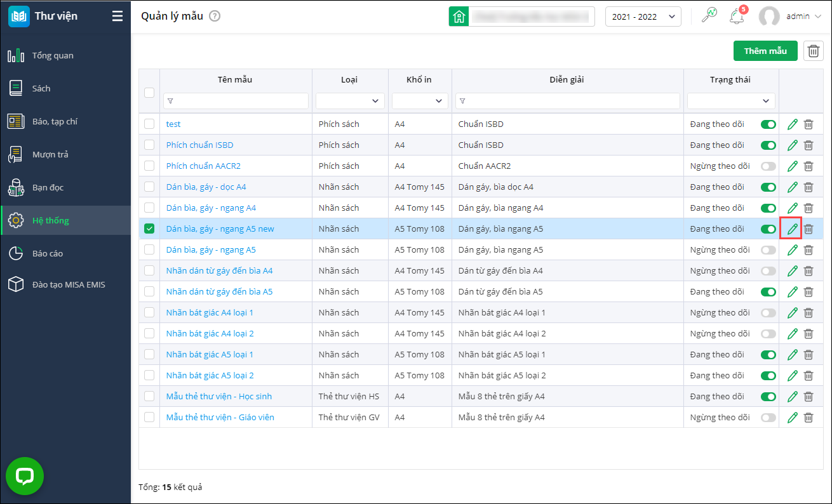Delete Nhãn bát giác A4 loại 2 row
The image size is (832, 504).
809,334
